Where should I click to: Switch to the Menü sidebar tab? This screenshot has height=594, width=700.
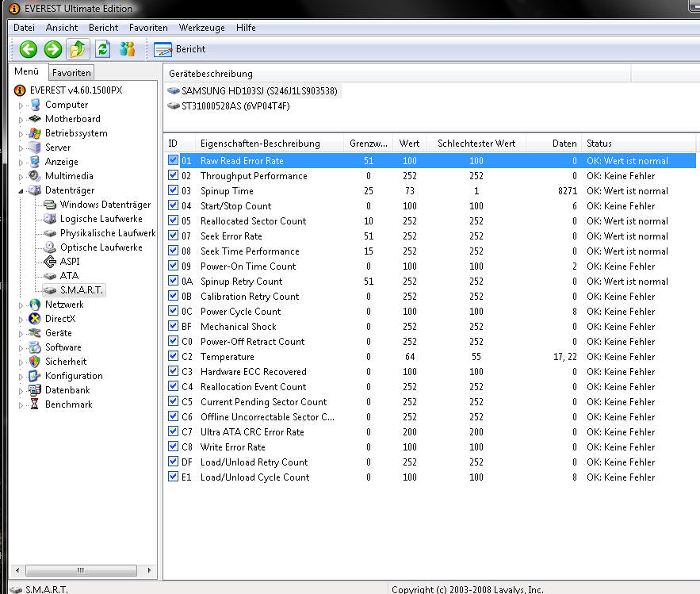click(x=27, y=71)
